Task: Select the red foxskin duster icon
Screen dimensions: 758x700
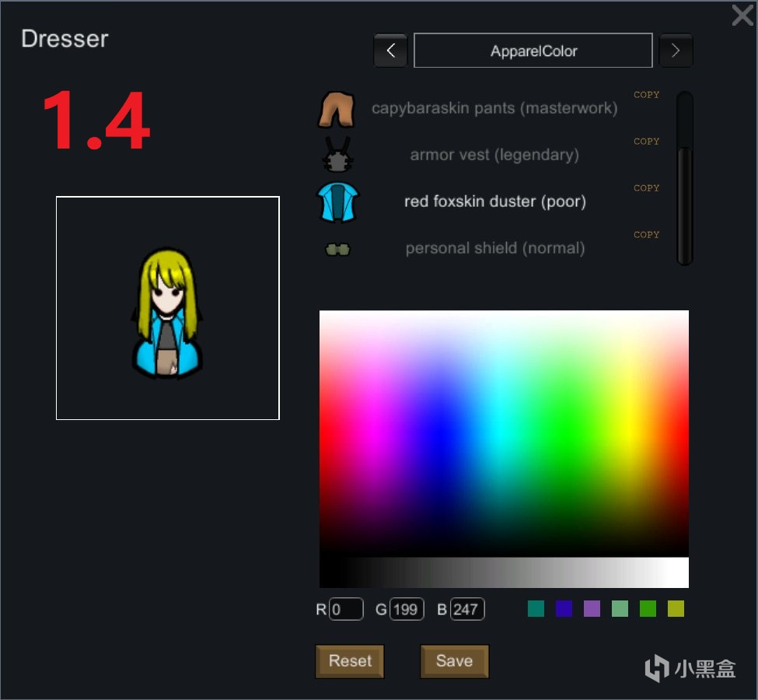Action: (x=337, y=201)
